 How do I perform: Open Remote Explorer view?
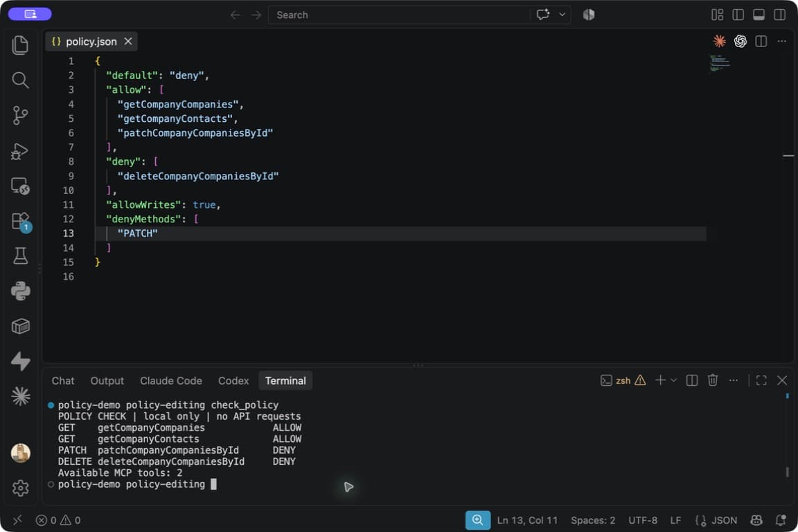(20, 186)
